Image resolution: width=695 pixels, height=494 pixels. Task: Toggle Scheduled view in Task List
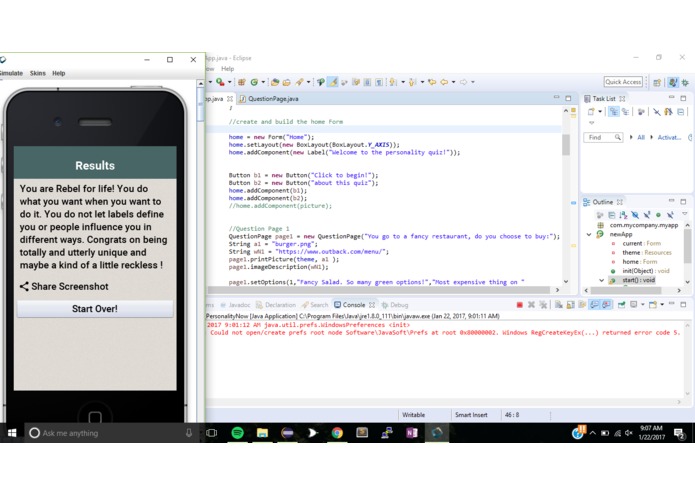(625, 112)
